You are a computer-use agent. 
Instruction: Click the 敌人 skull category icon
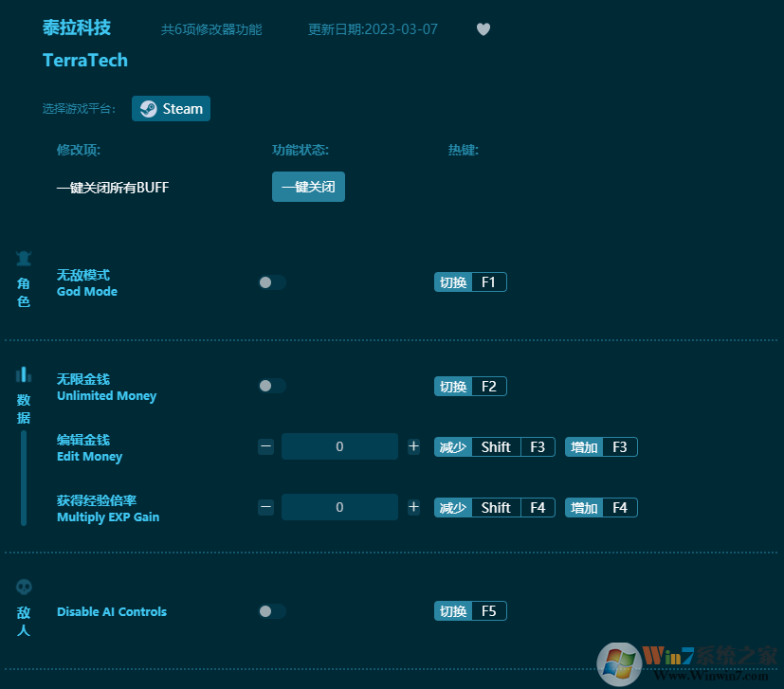click(24, 587)
